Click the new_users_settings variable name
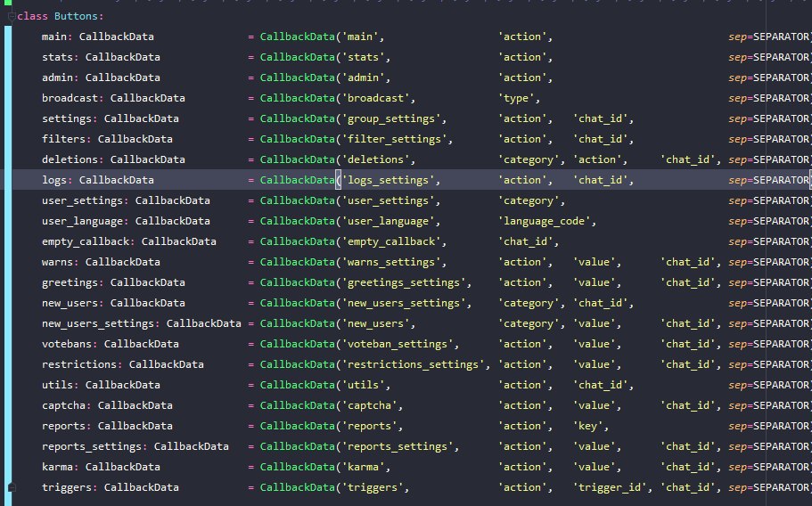This screenshot has width=812, height=506. (98, 323)
